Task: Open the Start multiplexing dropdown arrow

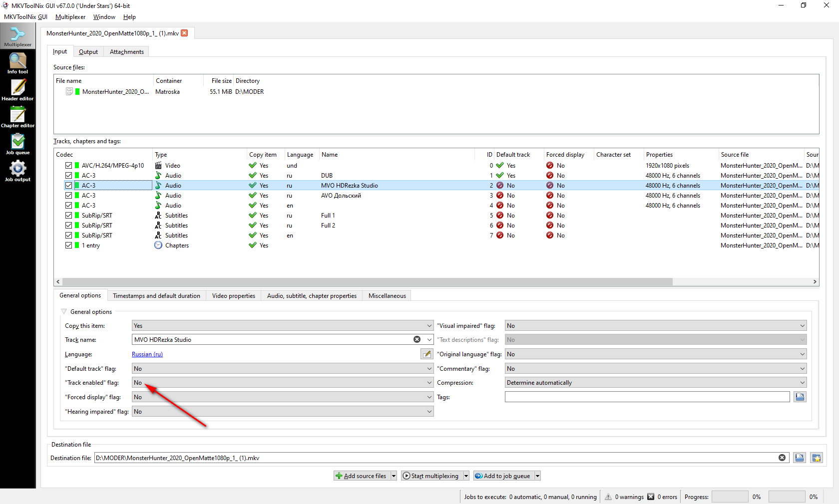Action: (x=466, y=476)
